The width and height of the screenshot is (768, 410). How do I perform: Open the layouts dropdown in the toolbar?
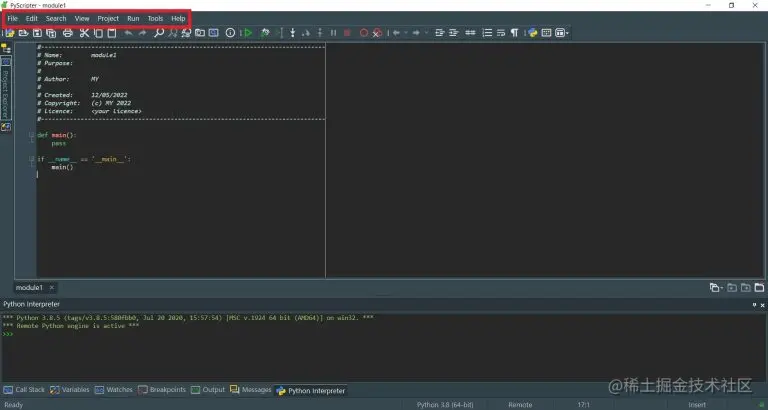[x=562, y=33]
